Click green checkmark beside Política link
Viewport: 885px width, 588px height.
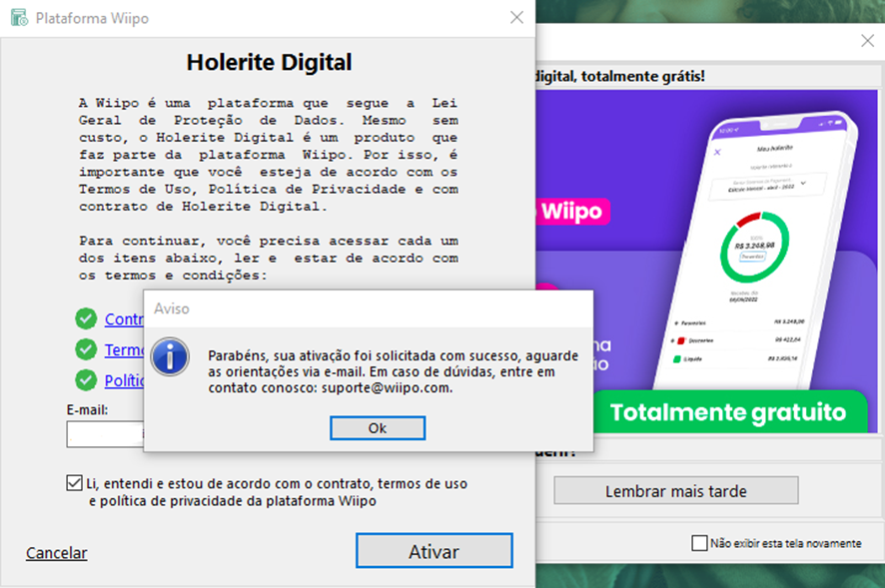click(x=86, y=379)
